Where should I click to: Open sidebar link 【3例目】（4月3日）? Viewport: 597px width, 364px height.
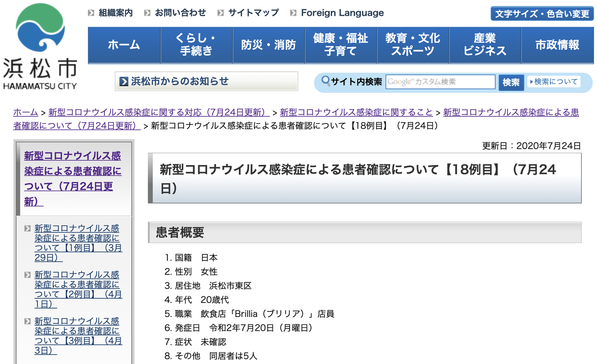pyautogui.click(x=78, y=336)
